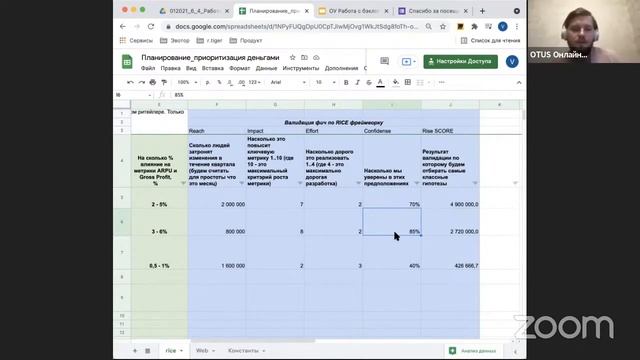Open the Правка menu
Viewport: 640px width, 360px height.
pos(170,68)
